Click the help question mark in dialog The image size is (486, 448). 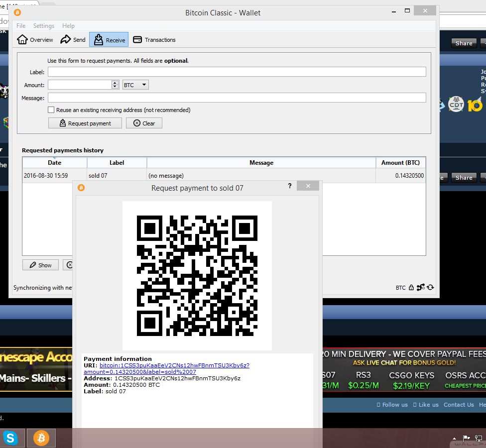(290, 186)
